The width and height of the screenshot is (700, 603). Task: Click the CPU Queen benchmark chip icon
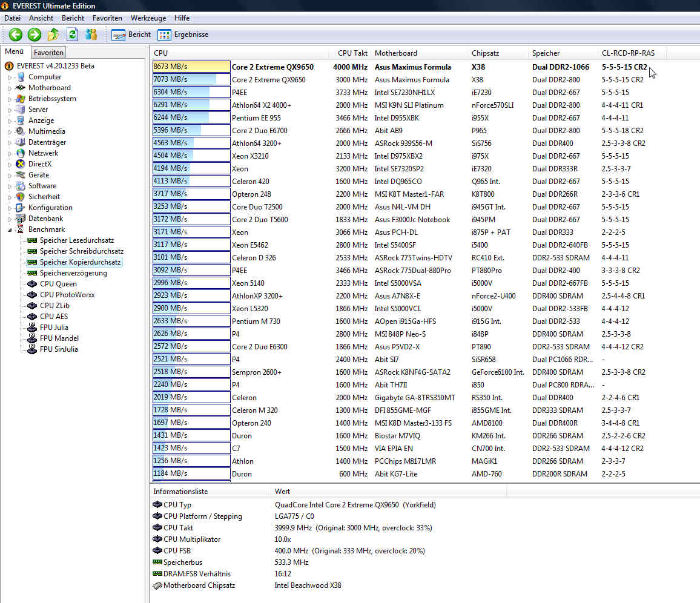[32, 284]
